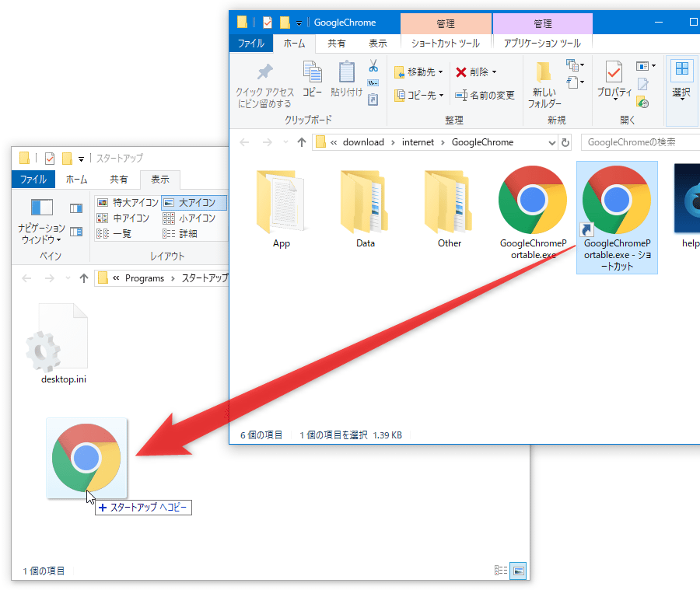Screen dimensions: 700x590
Task: Switch to Share tab in GoogleChrome window
Action: [x=337, y=44]
